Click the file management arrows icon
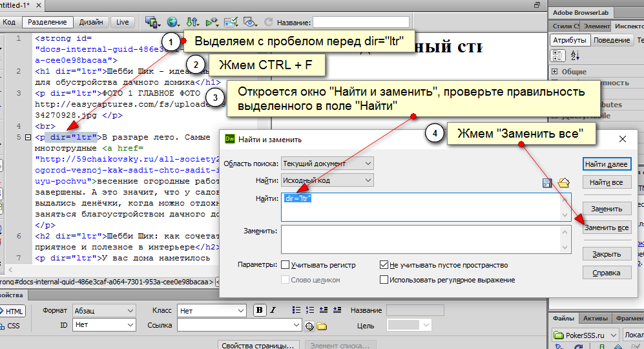The height and width of the screenshot is (349, 644). (192, 22)
